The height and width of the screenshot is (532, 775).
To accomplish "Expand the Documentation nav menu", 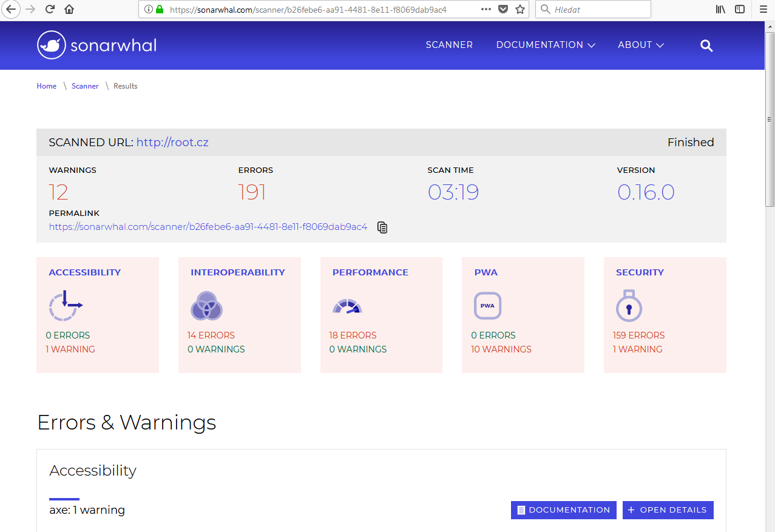I will (x=546, y=45).
